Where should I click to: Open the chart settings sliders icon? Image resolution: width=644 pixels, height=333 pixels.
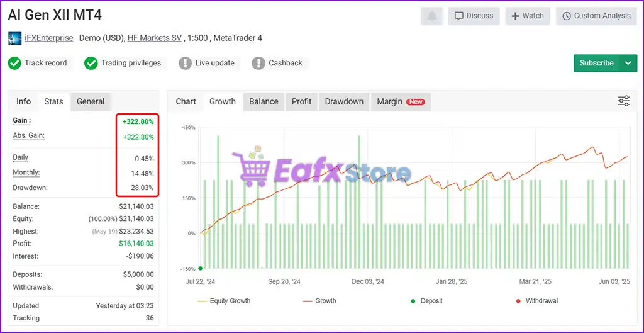(624, 101)
